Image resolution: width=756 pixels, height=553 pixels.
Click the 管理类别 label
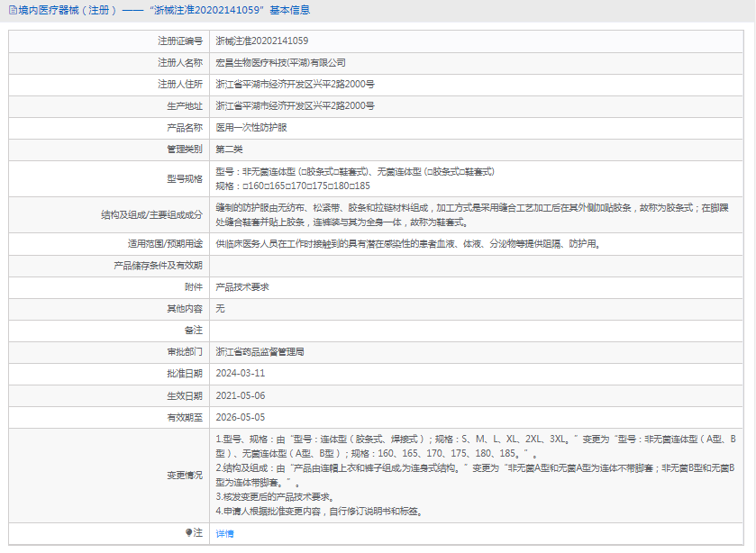click(x=185, y=150)
